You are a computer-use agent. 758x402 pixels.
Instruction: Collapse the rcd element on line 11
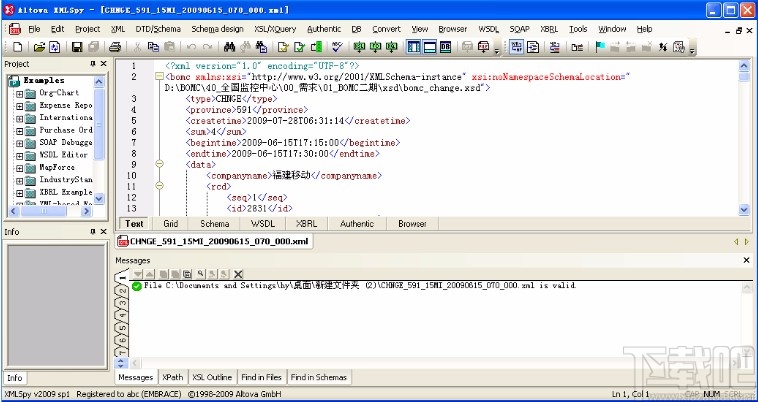click(159, 186)
